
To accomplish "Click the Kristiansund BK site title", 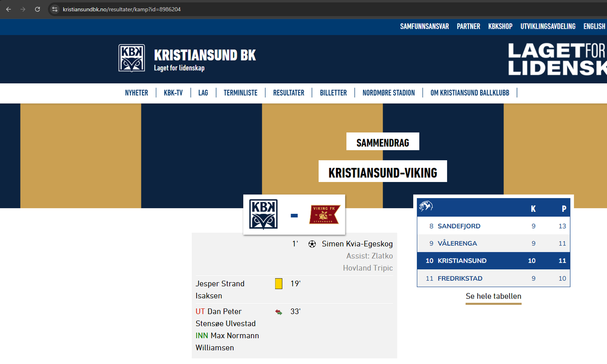I will click(x=205, y=55).
